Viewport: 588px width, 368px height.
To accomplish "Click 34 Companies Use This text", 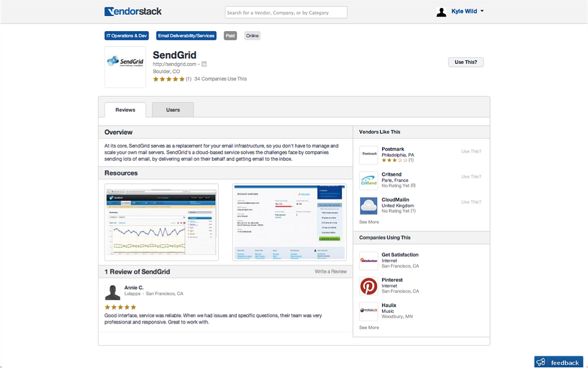I will tap(221, 79).
